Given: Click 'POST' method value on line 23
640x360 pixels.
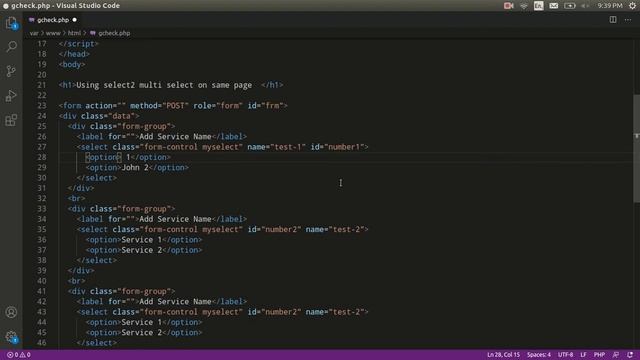Looking at the screenshot, I should [x=176, y=105].
